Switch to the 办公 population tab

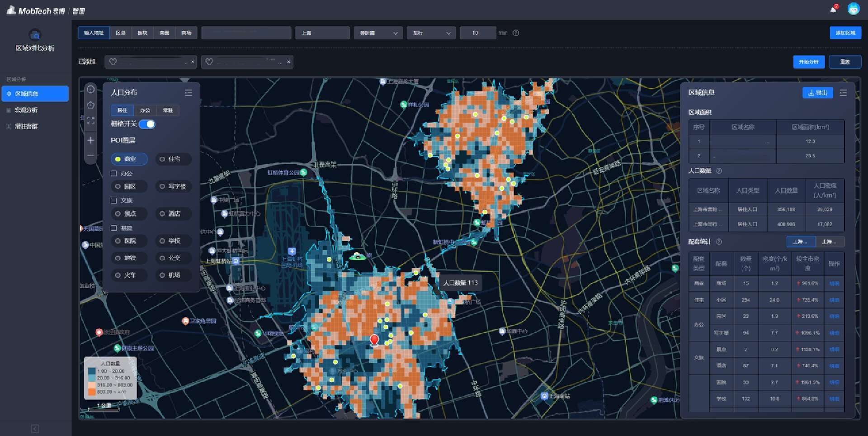point(145,110)
